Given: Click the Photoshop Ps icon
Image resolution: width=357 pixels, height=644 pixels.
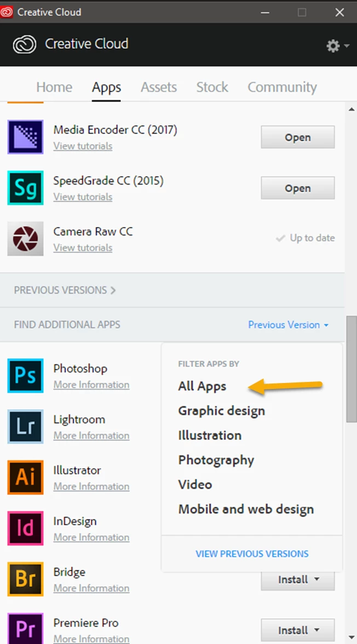Looking at the screenshot, I should coord(26,376).
